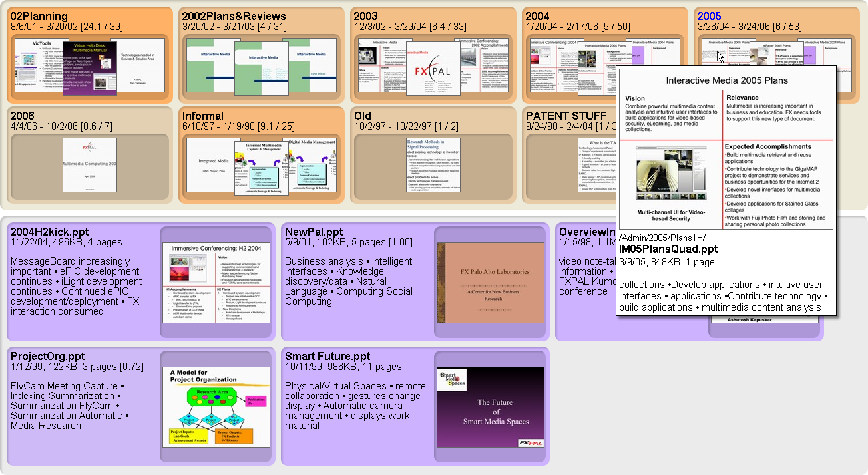The height and width of the screenshot is (475, 868).
Task: Open the 2005 folder link
Action: point(709,16)
